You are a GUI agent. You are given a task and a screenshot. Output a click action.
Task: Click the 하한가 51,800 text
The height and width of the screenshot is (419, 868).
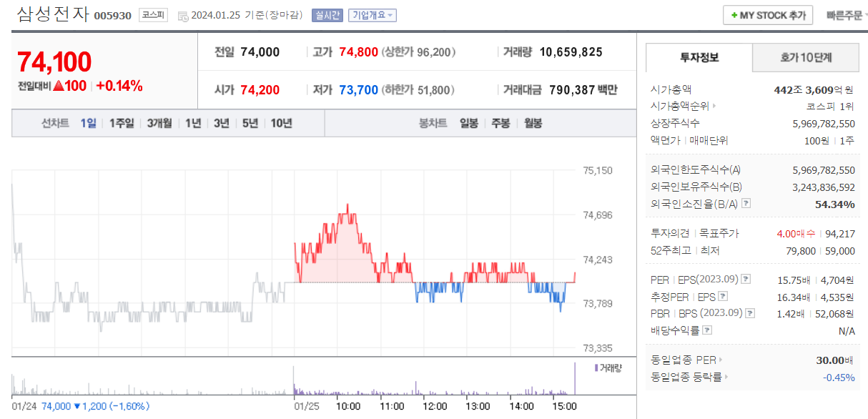click(x=418, y=90)
